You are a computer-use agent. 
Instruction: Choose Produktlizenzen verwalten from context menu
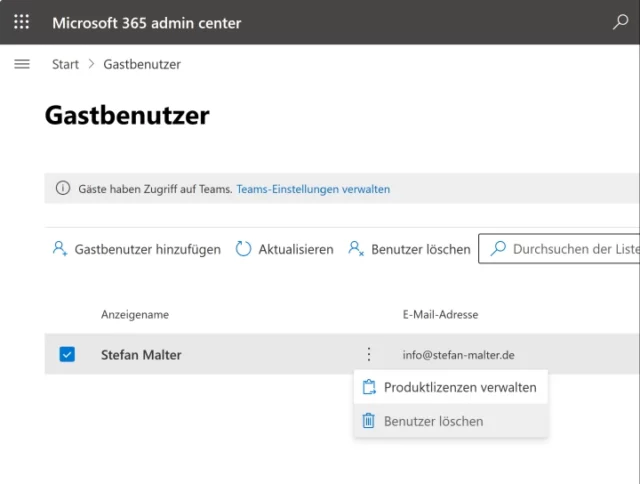451,387
